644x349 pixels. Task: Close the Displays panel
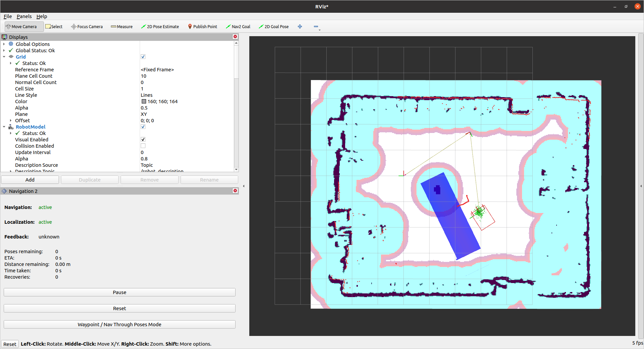click(x=235, y=37)
